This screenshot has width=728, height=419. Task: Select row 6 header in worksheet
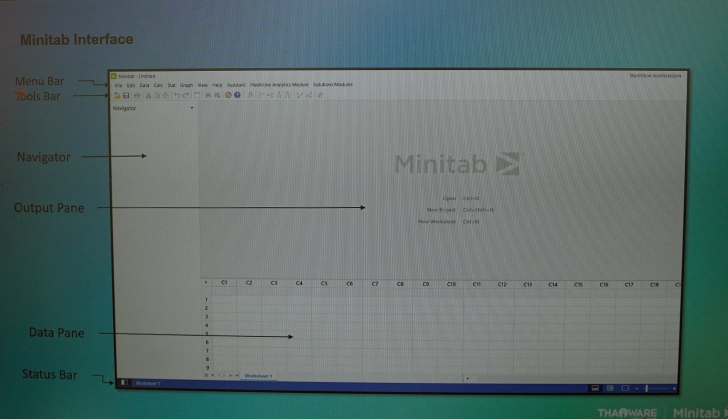[207, 342]
